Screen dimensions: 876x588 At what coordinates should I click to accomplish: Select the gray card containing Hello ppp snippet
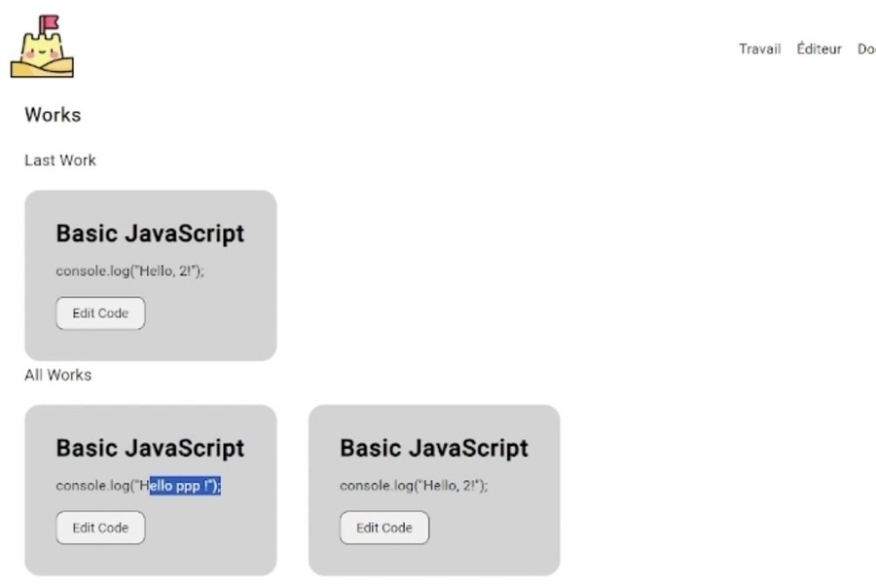pos(151,491)
